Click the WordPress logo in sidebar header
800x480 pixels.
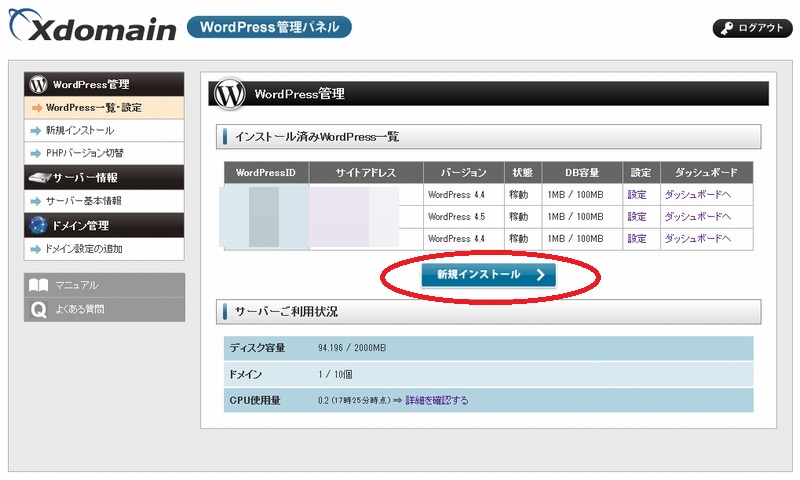click(38, 84)
